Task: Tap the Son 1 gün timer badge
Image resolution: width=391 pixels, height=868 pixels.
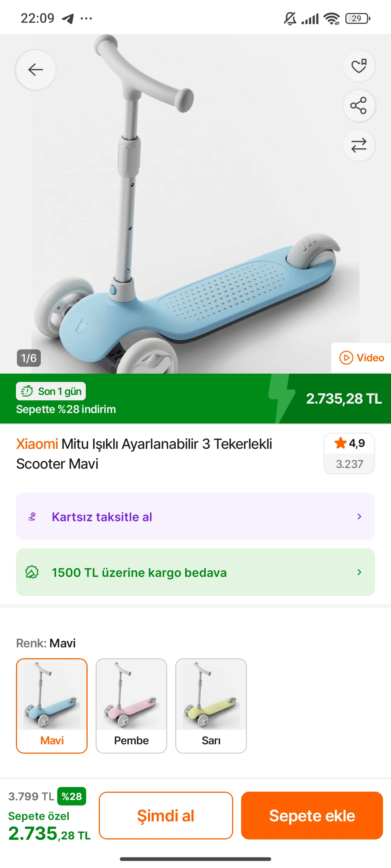Action: tap(51, 391)
